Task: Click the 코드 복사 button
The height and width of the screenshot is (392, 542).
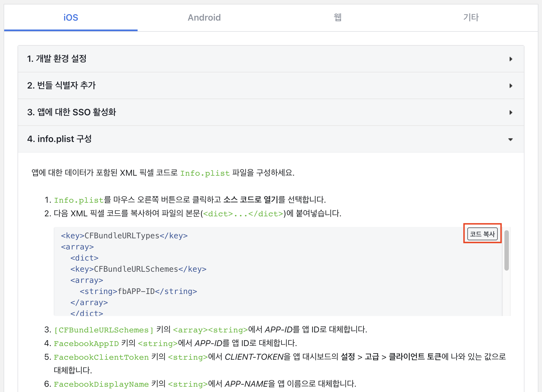Action: click(482, 234)
